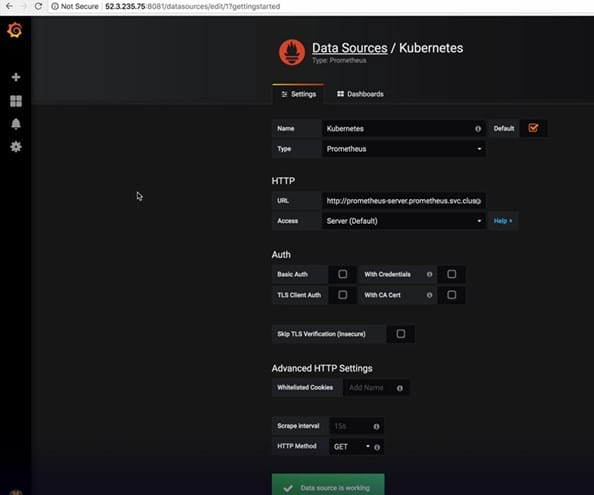Image resolution: width=594 pixels, height=495 pixels.
Task: Click the URL input with prometheus-server address
Action: point(403,201)
